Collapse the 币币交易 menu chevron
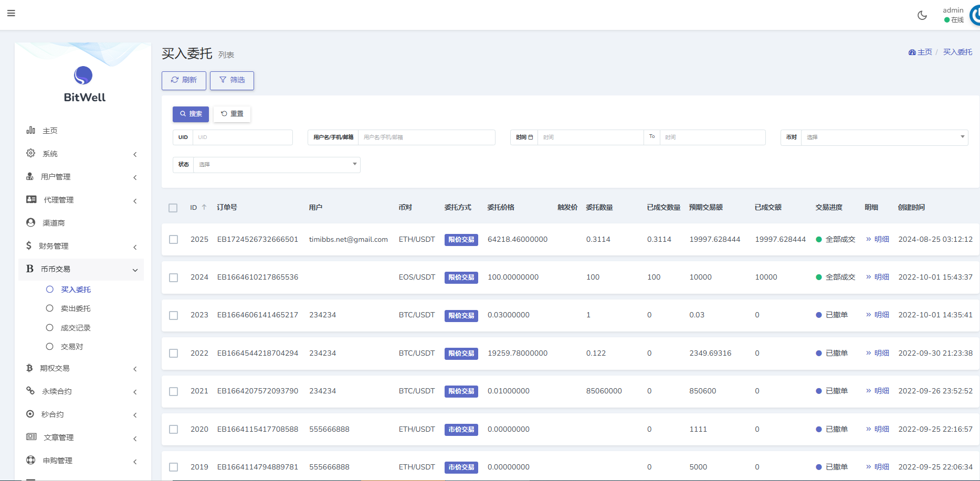Screen dimensions: 980x481 135,270
